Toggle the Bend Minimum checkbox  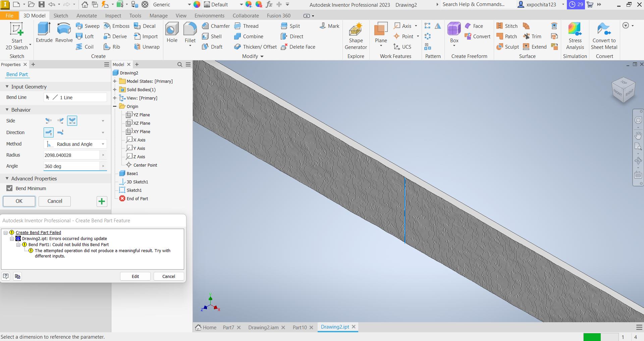click(9, 188)
